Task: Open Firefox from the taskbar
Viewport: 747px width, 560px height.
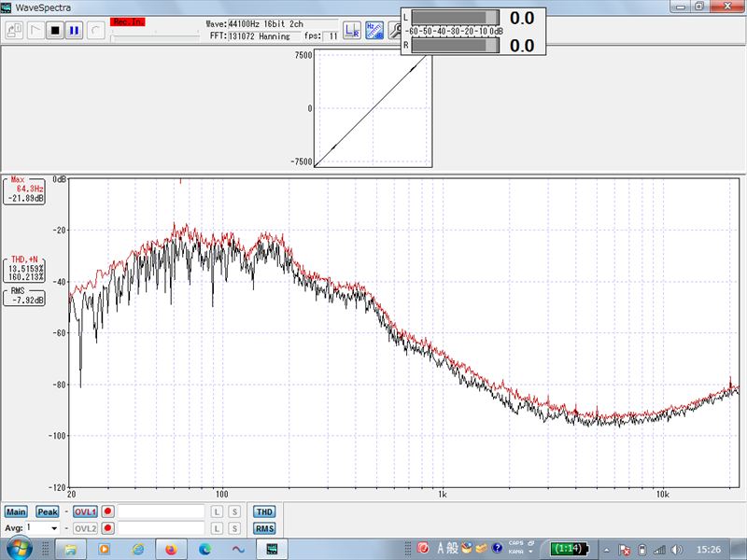Action: click(171, 548)
